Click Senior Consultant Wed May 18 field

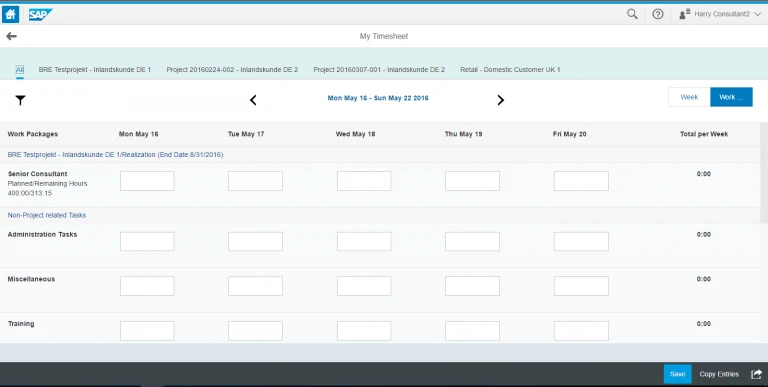[364, 181]
